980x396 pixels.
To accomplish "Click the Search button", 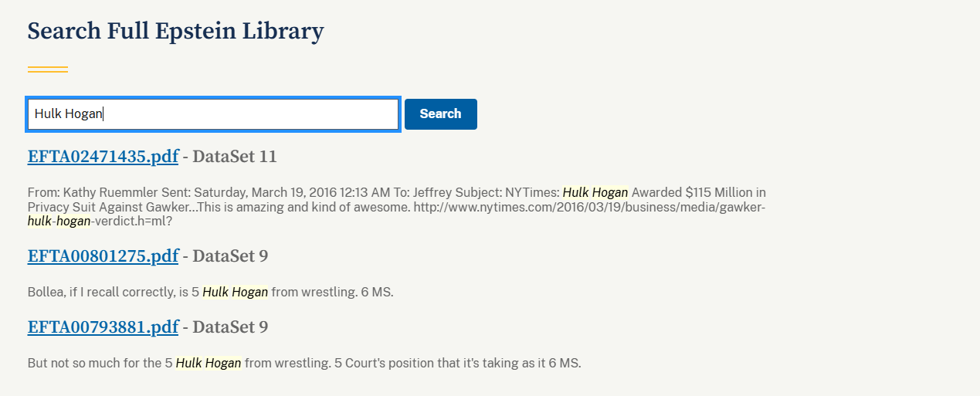I will pyautogui.click(x=440, y=114).
